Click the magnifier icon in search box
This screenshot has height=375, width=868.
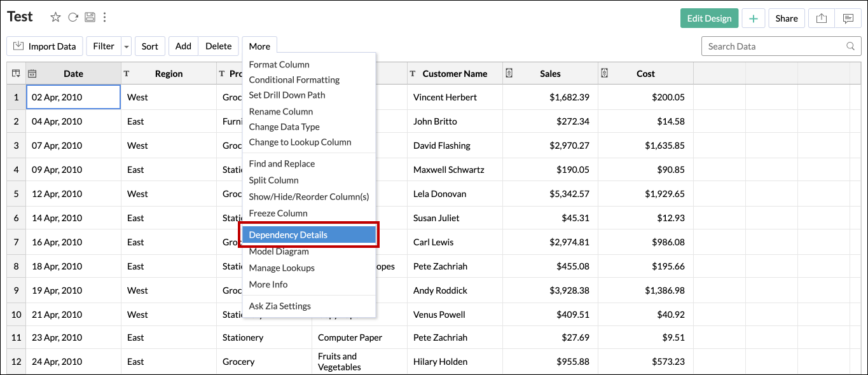click(850, 46)
